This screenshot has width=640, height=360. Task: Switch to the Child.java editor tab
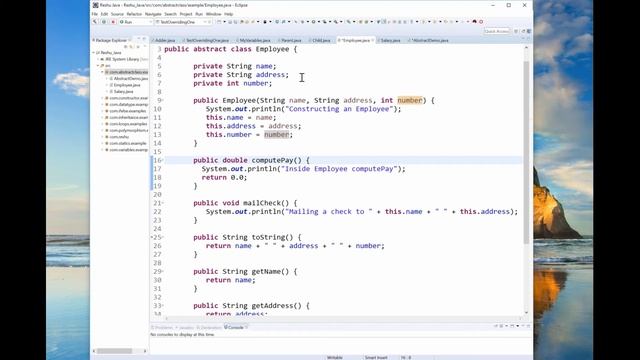pyautogui.click(x=321, y=40)
